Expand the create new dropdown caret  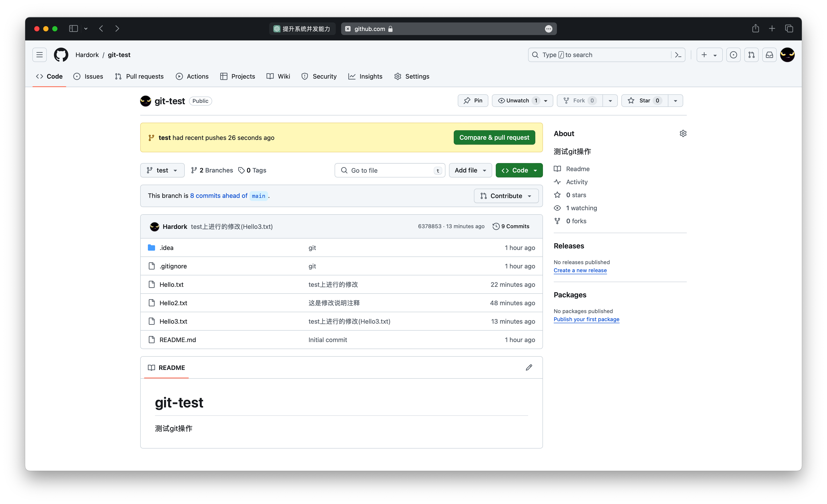(x=715, y=55)
